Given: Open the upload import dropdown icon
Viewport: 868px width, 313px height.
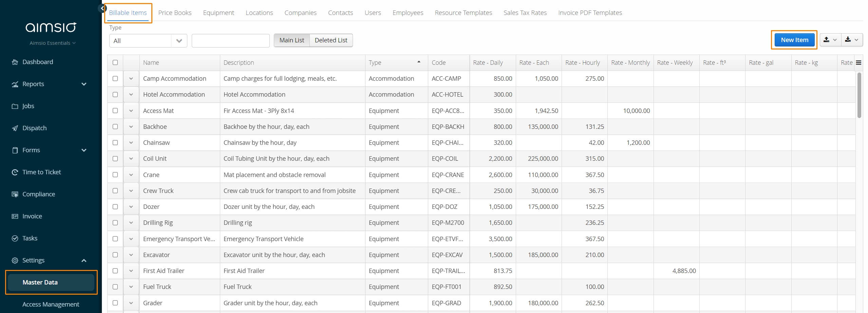Looking at the screenshot, I should click(x=830, y=40).
